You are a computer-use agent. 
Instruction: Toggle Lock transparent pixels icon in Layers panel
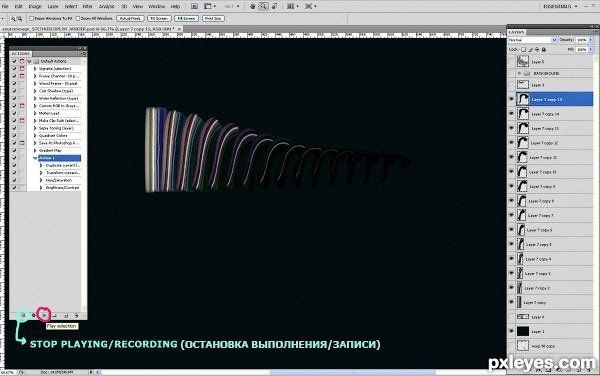click(523, 49)
